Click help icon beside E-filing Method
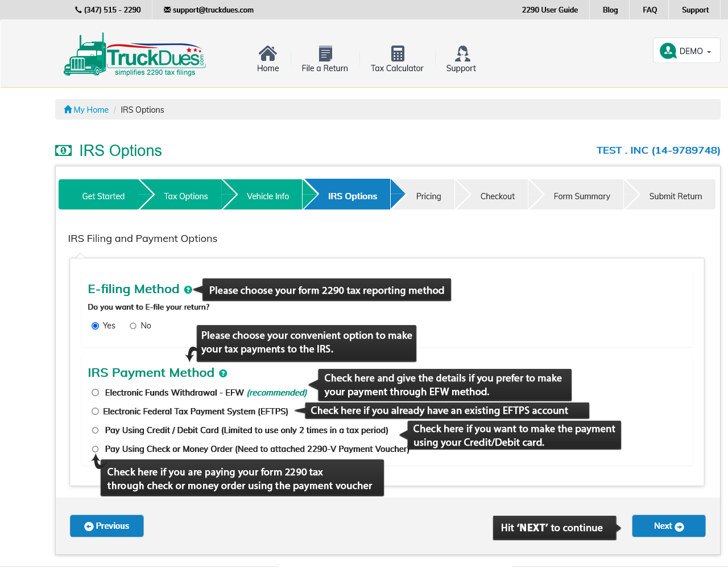 188,290
